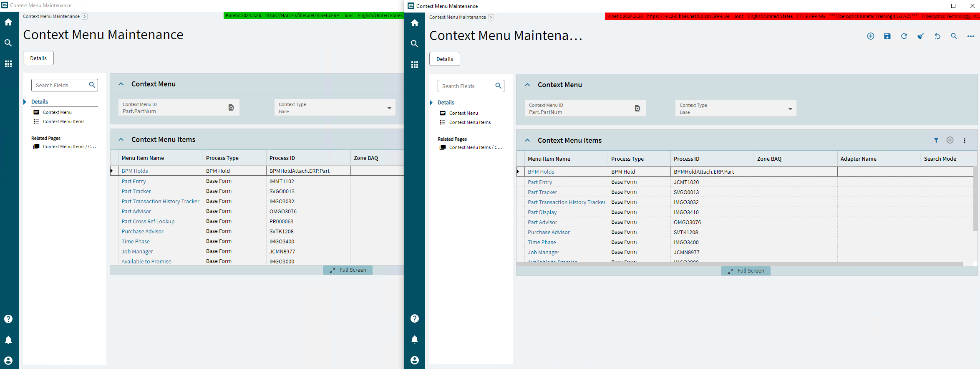The image size is (980, 369).
Task: Open Job Manager link in right window
Action: tap(544, 253)
